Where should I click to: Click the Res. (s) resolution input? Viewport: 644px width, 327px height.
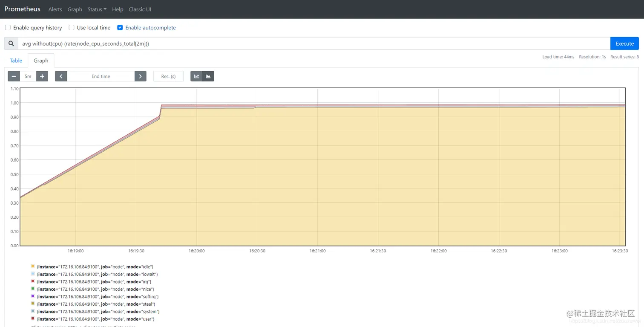(x=168, y=76)
